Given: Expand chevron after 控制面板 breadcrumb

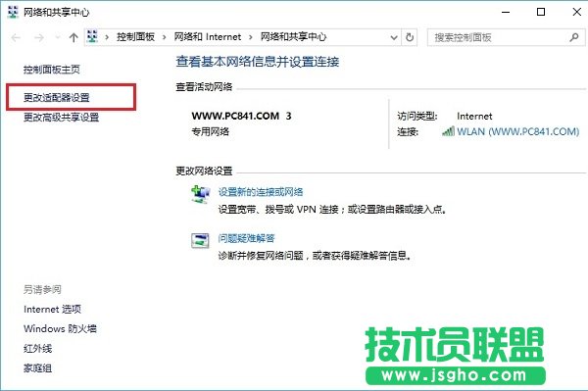Looking at the screenshot, I should point(165,37).
